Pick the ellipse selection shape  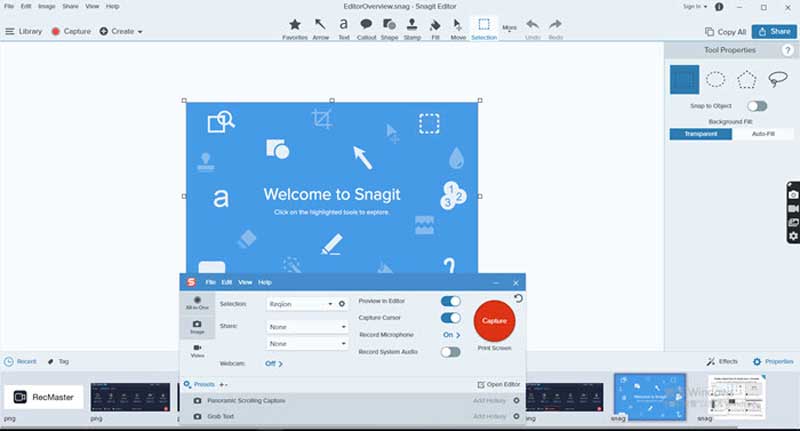tap(715, 79)
